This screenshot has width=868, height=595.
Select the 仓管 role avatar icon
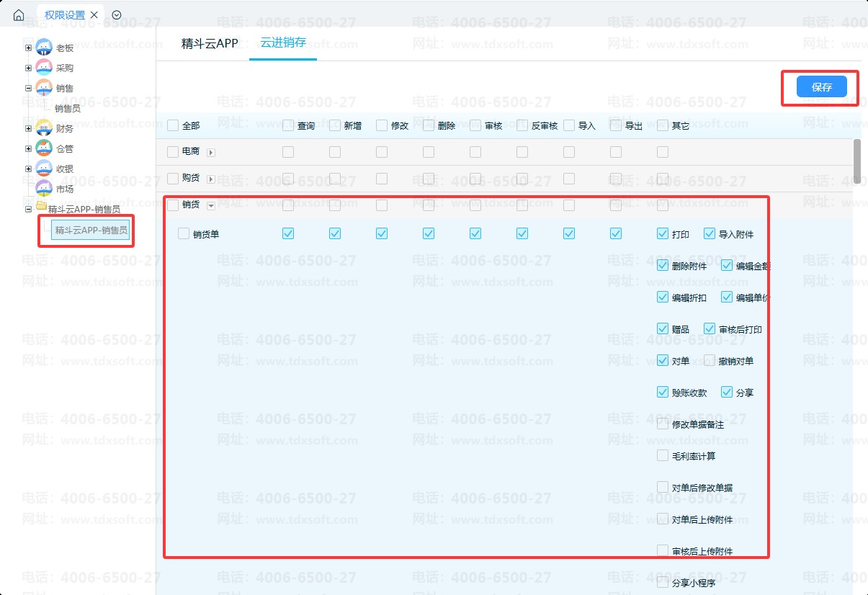44,149
